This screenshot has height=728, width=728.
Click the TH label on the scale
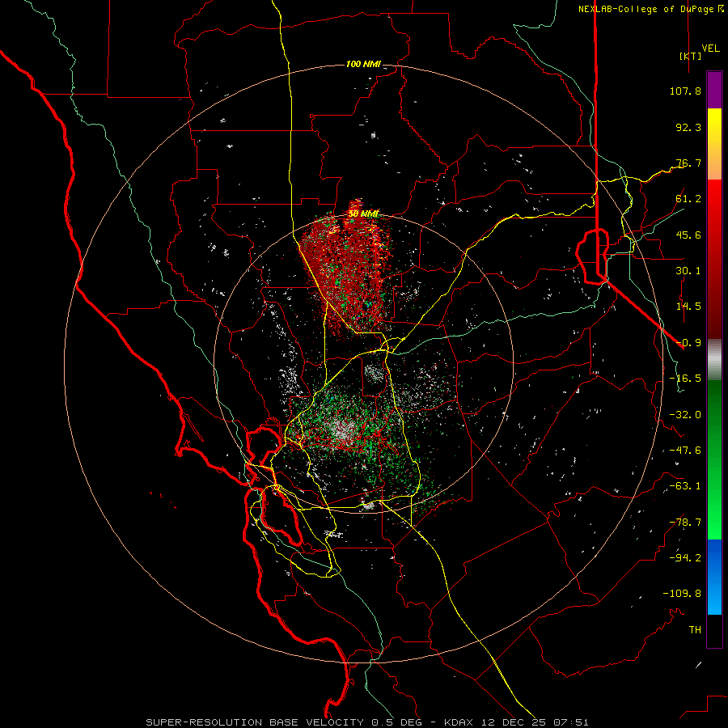click(695, 630)
